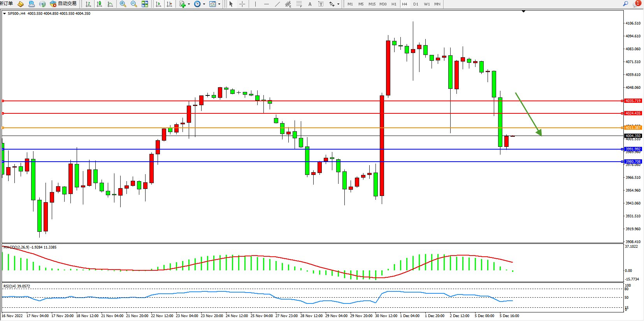Viewport: 644px width, 321px height.
Task: Select the trendline drawing tool
Action: tap(277, 4)
